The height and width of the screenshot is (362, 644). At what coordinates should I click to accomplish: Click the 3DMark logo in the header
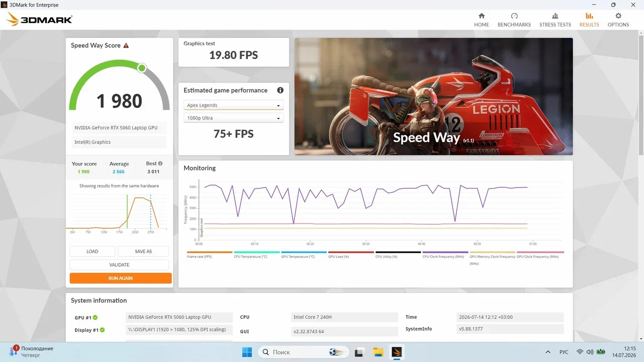39,20
